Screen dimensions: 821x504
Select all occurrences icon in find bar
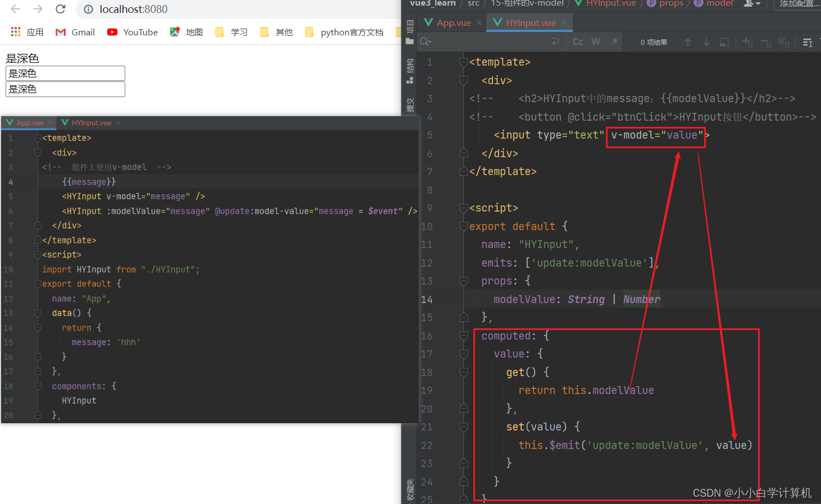point(784,42)
